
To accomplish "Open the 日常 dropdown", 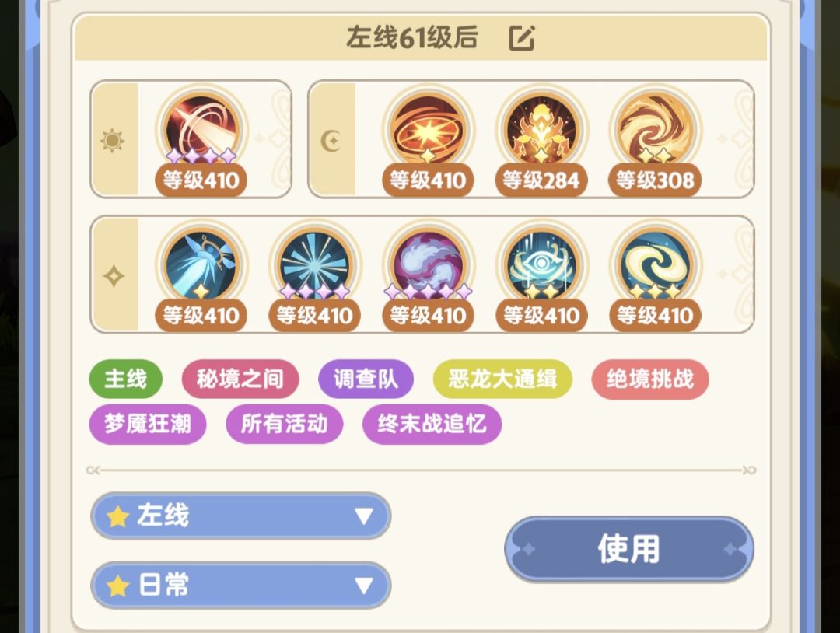I will pyautogui.click(x=240, y=586).
